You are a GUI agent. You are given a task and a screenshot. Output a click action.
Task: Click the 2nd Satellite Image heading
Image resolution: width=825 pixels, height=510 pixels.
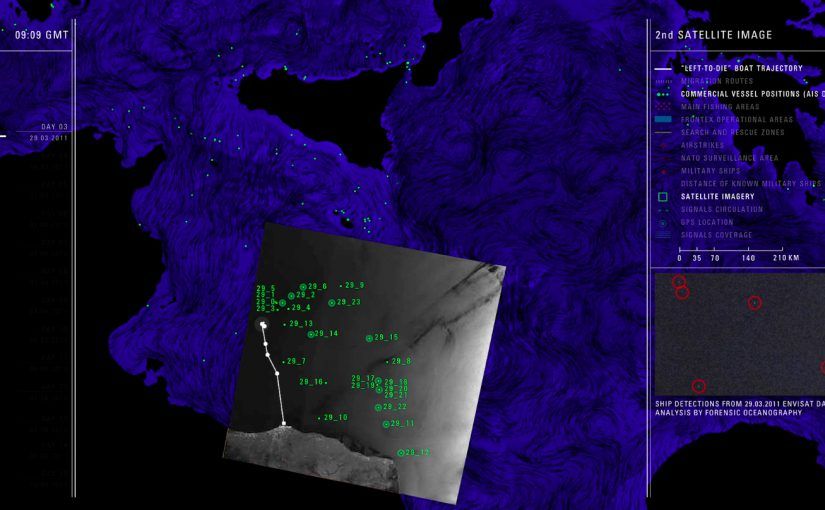point(713,35)
